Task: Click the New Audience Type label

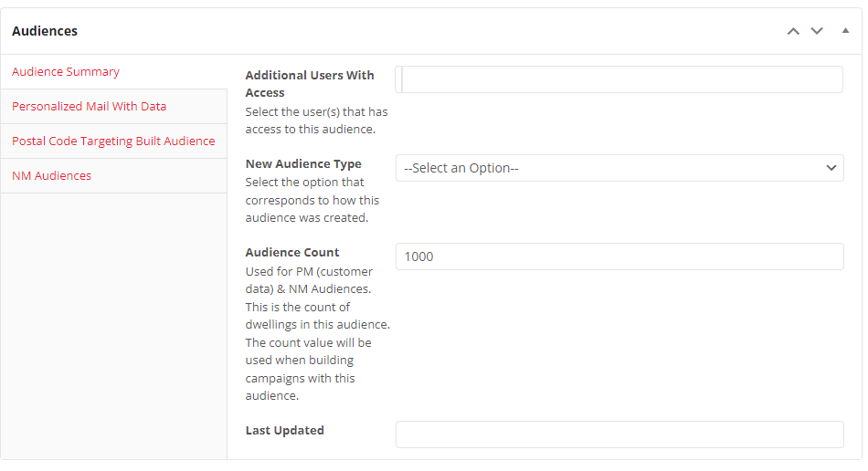Action: point(303,164)
